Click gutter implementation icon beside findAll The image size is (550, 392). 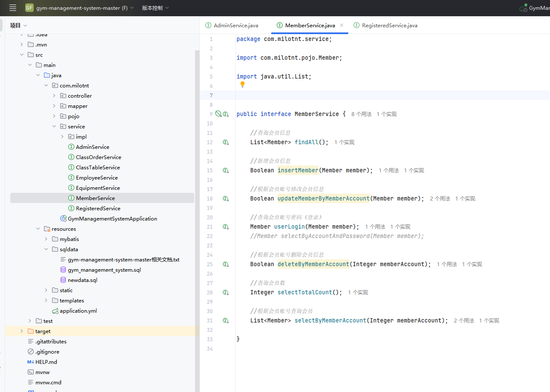(x=225, y=142)
